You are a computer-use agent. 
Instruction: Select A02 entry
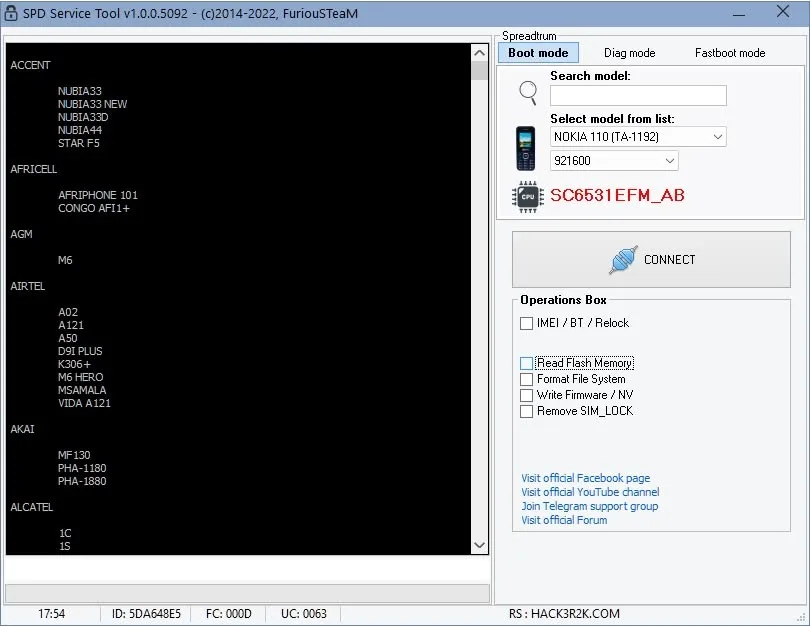coord(68,312)
